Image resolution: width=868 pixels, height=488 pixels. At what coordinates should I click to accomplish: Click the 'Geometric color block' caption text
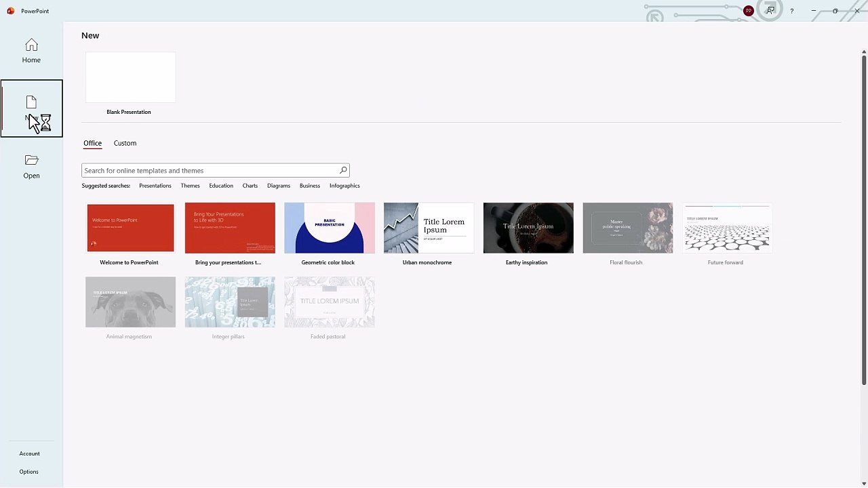point(328,262)
